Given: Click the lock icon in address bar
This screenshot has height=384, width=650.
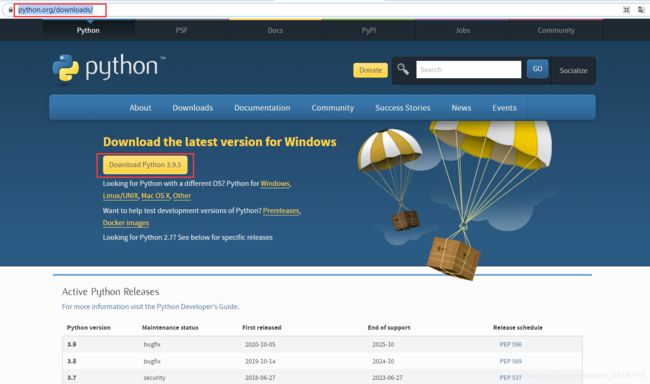Looking at the screenshot, I should [x=10, y=10].
